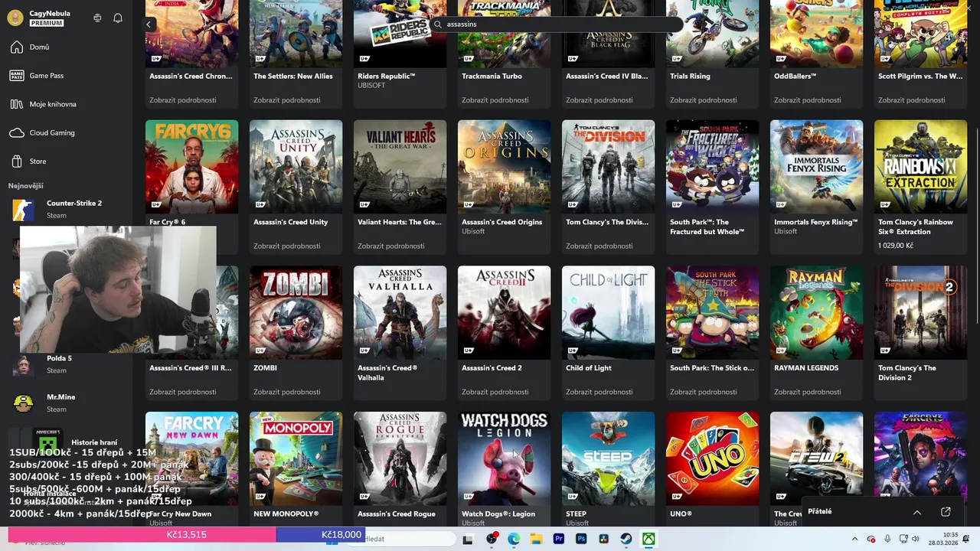
Task: Open Steam from the taskbar
Action: (x=626, y=539)
